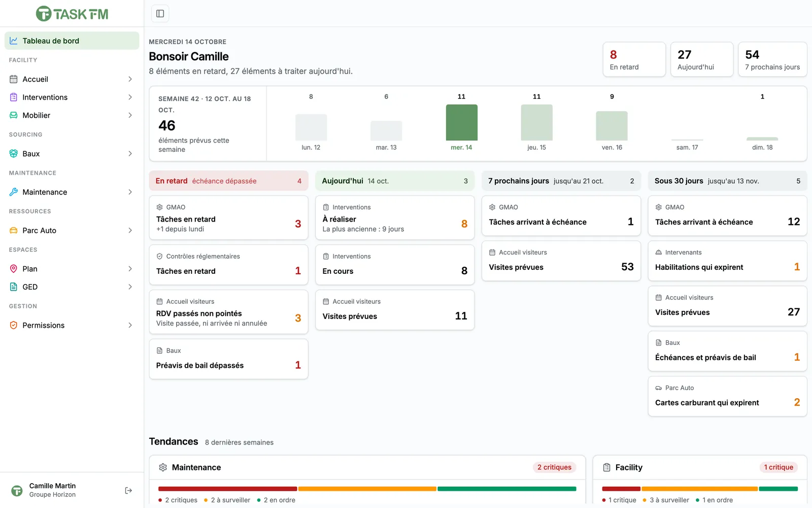
Task: Click the Plan map pin icon
Action: pos(14,269)
